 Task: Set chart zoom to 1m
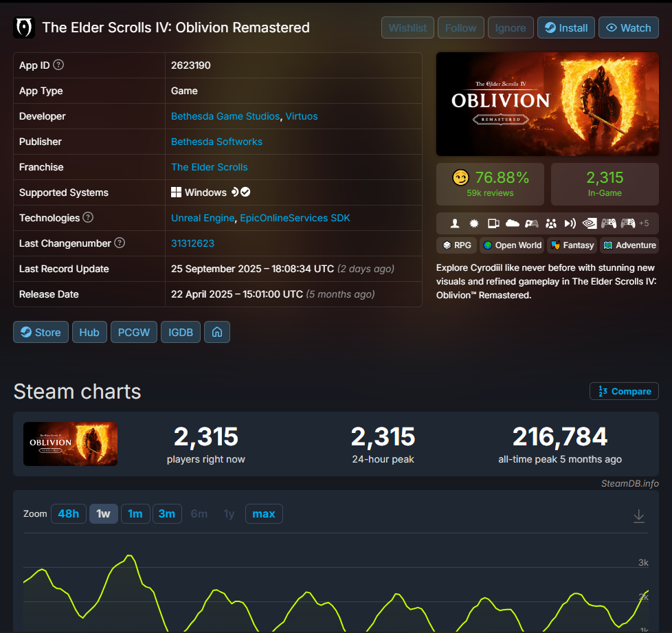click(135, 514)
